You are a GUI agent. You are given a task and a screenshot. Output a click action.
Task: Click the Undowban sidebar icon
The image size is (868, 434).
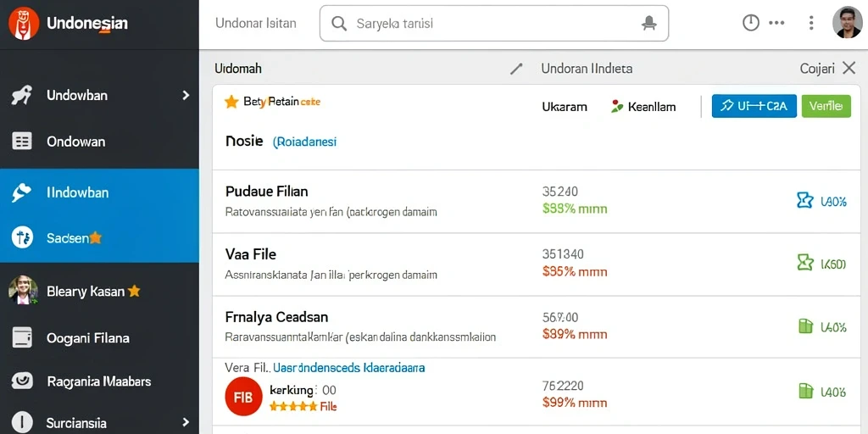pyautogui.click(x=22, y=95)
